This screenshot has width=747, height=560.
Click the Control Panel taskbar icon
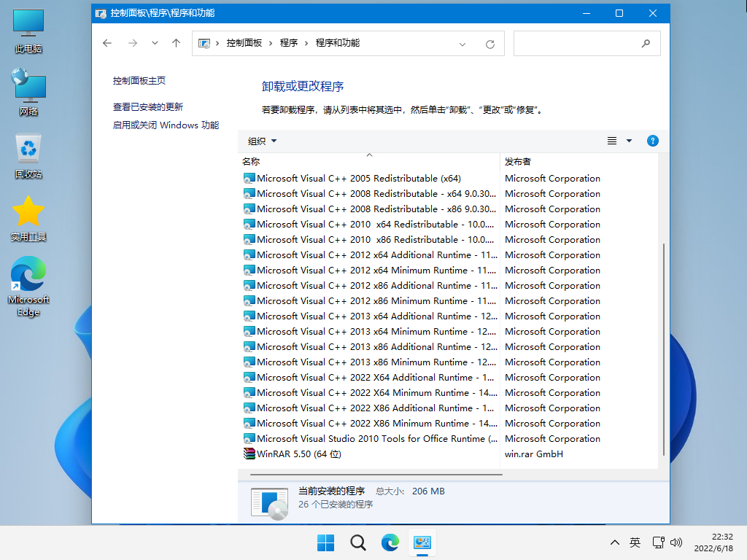422,542
